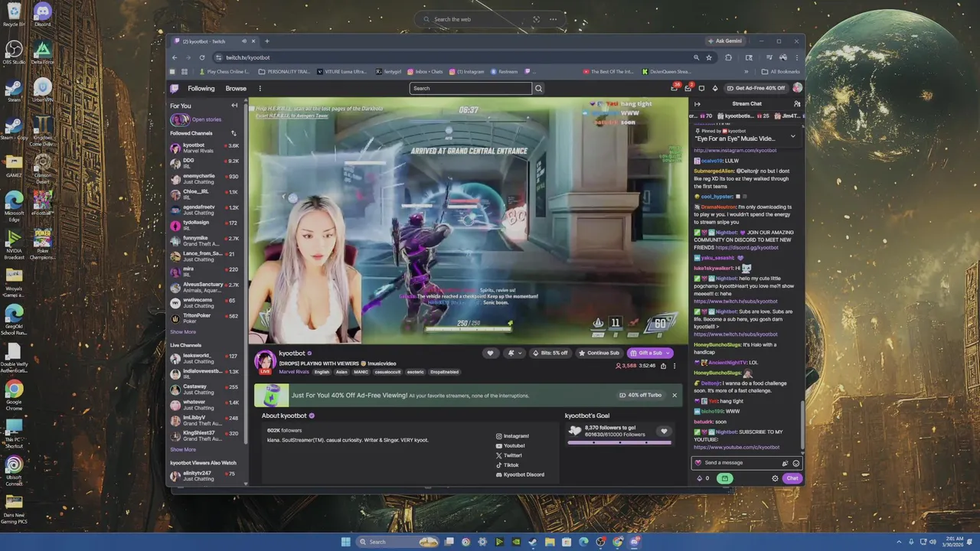
Task: Open the Restream bookmark
Action: point(505,72)
